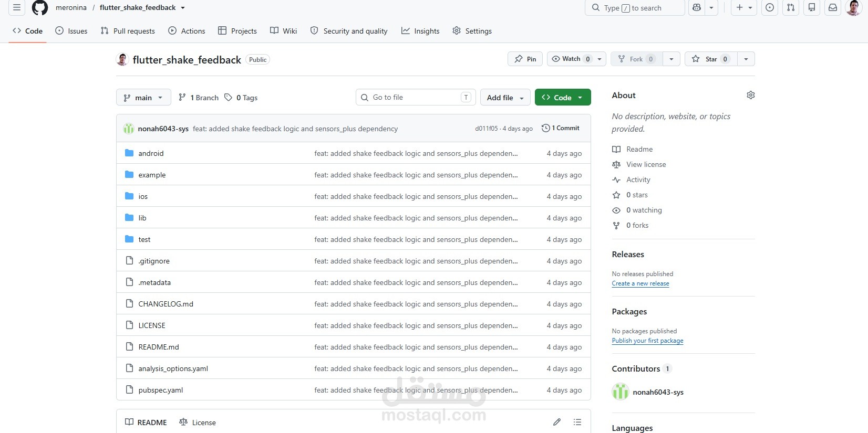The image size is (868, 433).
Task: Go to GitHub home via Octocat logo
Action: pyautogui.click(x=40, y=7)
